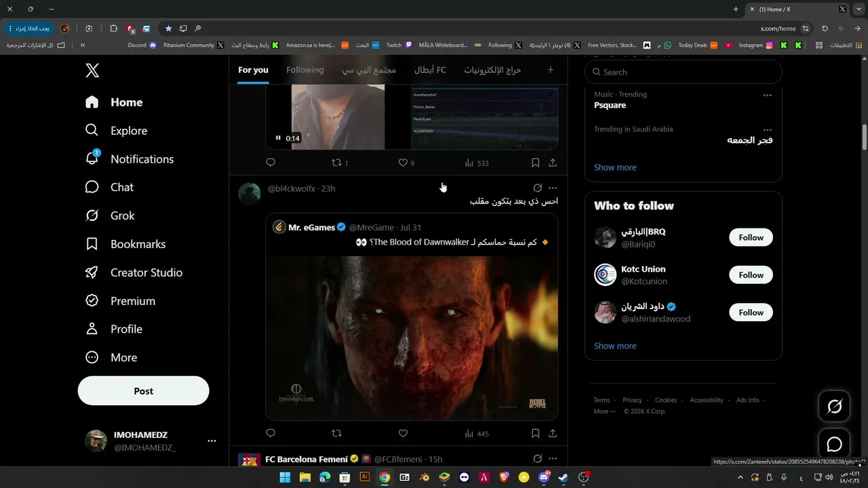Open the Explore page from sidebar
868x488 pixels.
(x=116, y=131)
